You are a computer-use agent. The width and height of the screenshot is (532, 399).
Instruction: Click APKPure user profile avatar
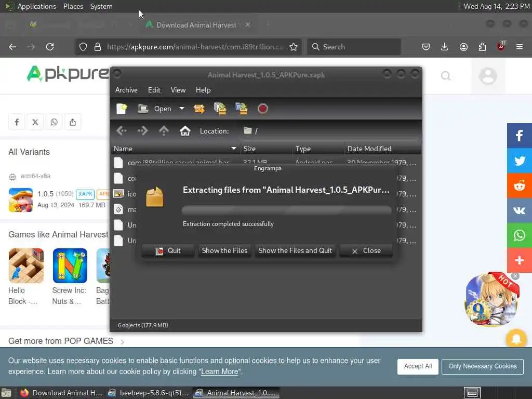(488, 76)
